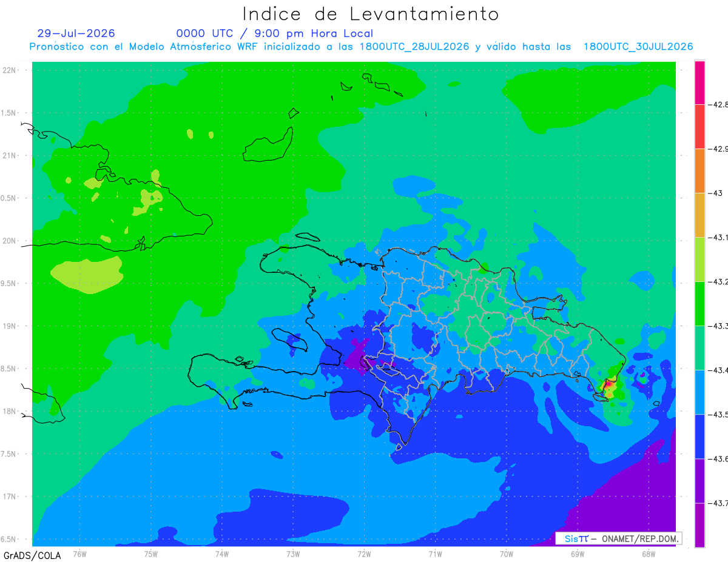Select the pink color bar segment above -42.8
728x562 pixels.
(x=699, y=82)
